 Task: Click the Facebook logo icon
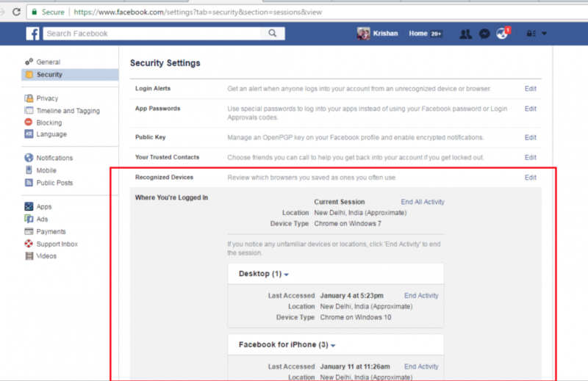(x=32, y=33)
